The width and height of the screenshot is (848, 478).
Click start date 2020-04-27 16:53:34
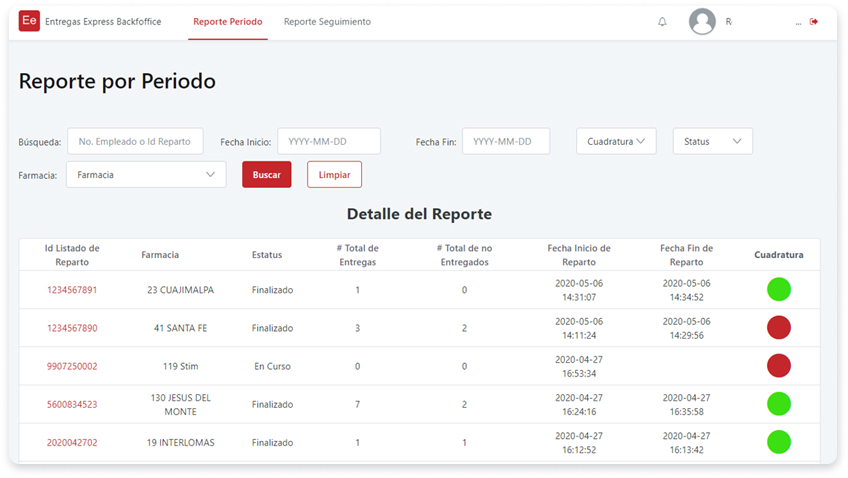coord(579,366)
